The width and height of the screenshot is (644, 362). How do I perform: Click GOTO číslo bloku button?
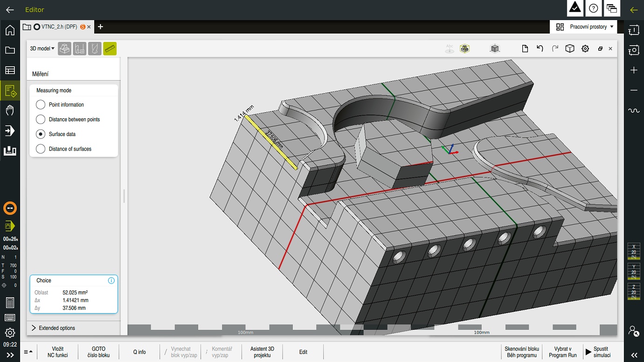pyautogui.click(x=98, y=352)
